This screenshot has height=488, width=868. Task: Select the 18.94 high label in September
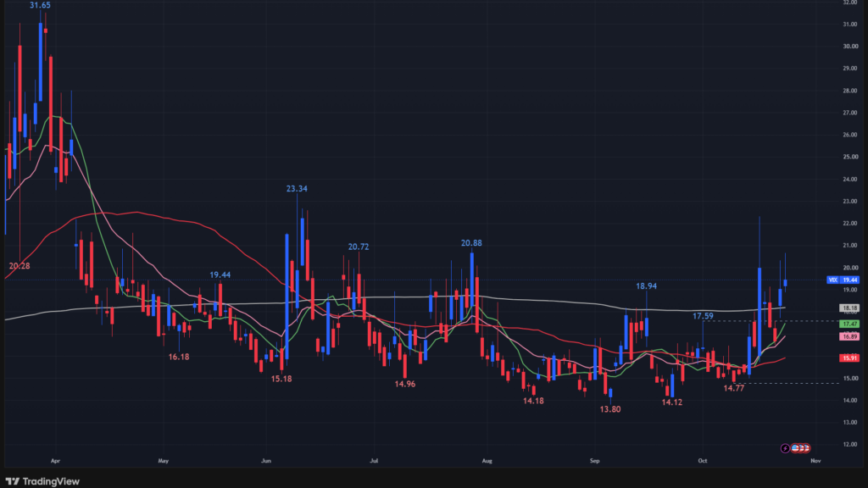pos(646,286)
